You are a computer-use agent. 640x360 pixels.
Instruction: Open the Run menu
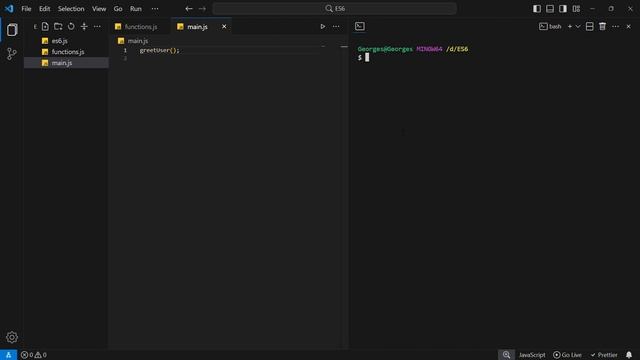136,9
